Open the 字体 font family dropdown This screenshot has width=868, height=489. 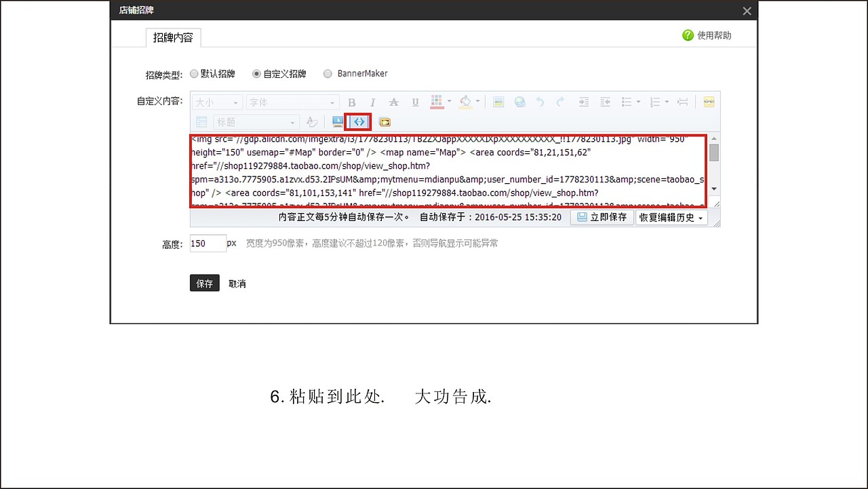pyautogui.click(x=292, y=102)
